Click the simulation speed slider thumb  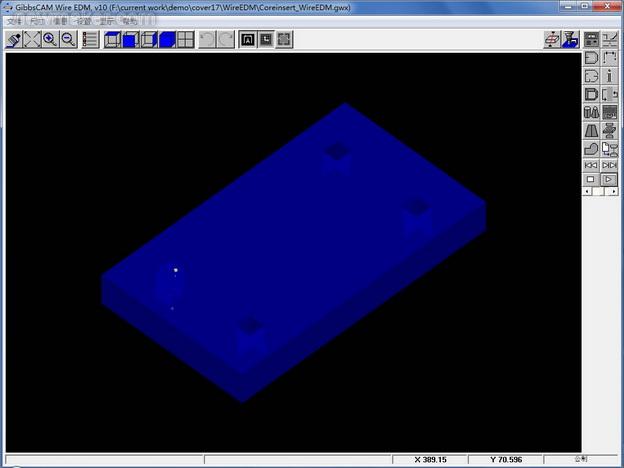pos(598,191)
